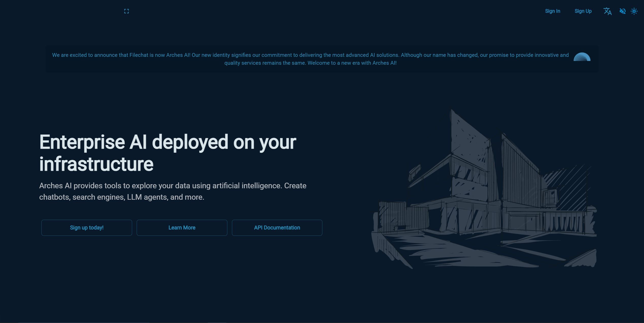Click the 'Sign up today!' button
Screen dimensions: 644x323
[x=87, y=228]
